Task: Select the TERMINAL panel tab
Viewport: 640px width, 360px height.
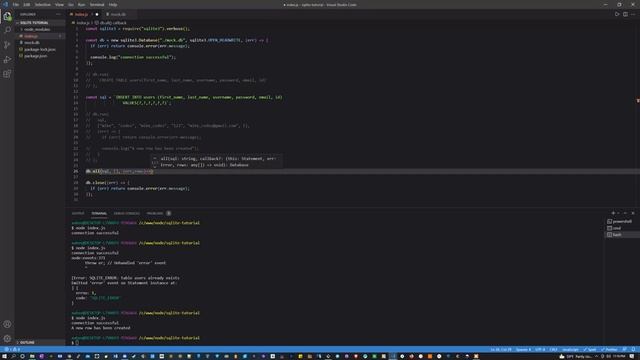Action: [x=99, y=213]
